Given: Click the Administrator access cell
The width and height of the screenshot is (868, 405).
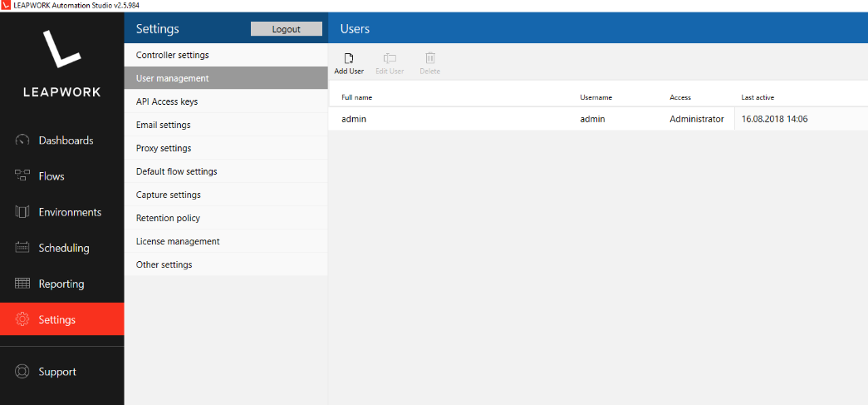Looking at the screenshot, I should 696,119.
